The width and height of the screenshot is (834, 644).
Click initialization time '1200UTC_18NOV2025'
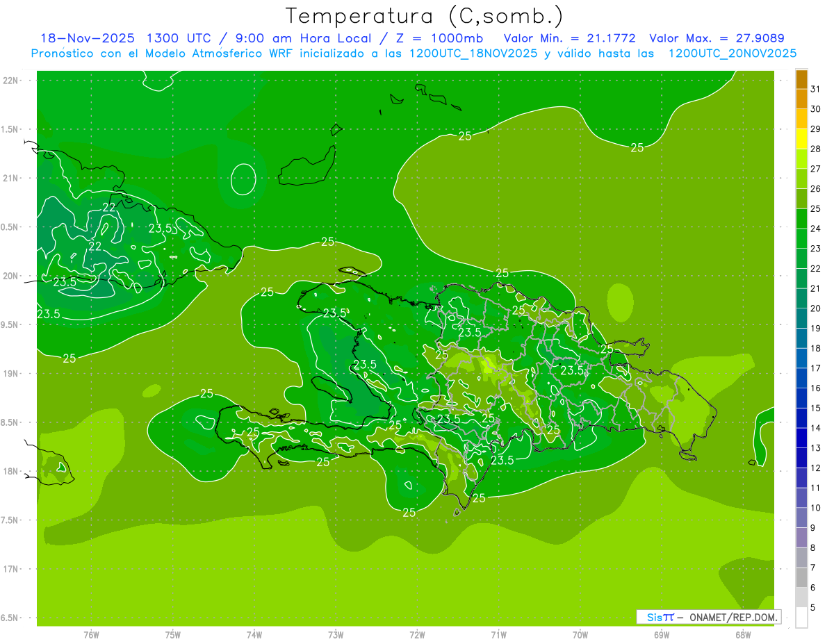(471, 53)
